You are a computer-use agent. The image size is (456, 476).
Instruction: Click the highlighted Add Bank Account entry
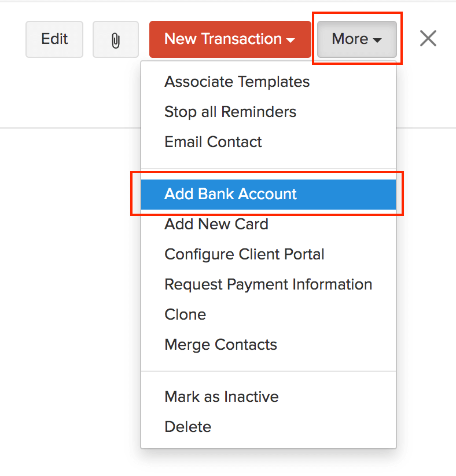point(230,194)
